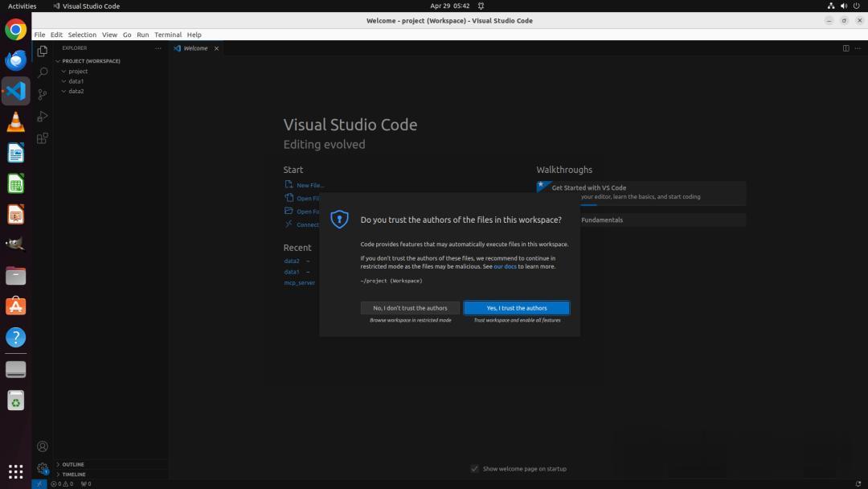This screenshot has width=868, height=489.
Task: Open recent data1 entry
Action: click(292, 272)
